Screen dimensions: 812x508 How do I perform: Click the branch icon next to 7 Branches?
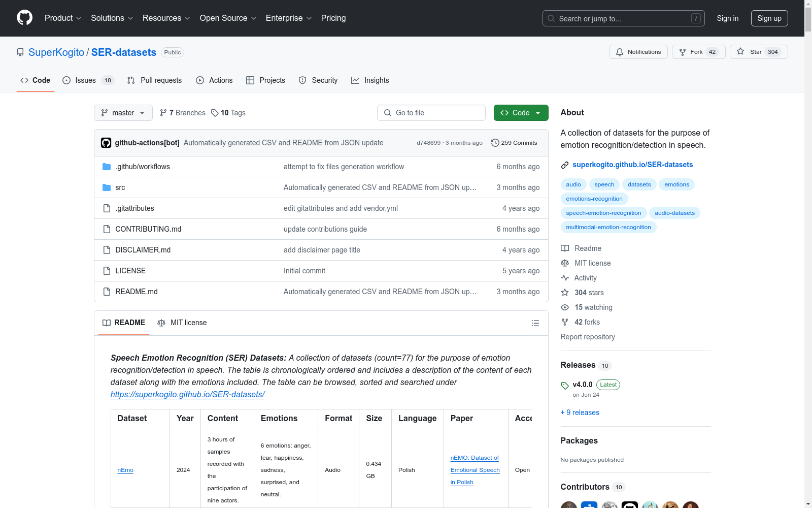tap(163, 113)
